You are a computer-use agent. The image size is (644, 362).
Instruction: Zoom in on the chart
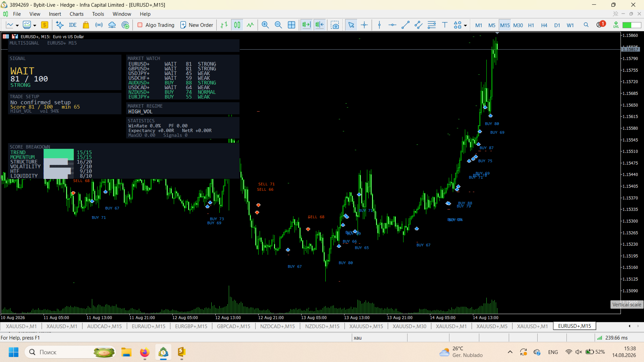tap(265, 25)
